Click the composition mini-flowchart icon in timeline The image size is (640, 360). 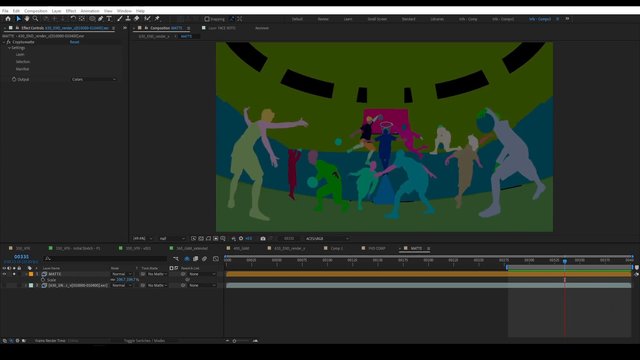click(x=176, y=258)
